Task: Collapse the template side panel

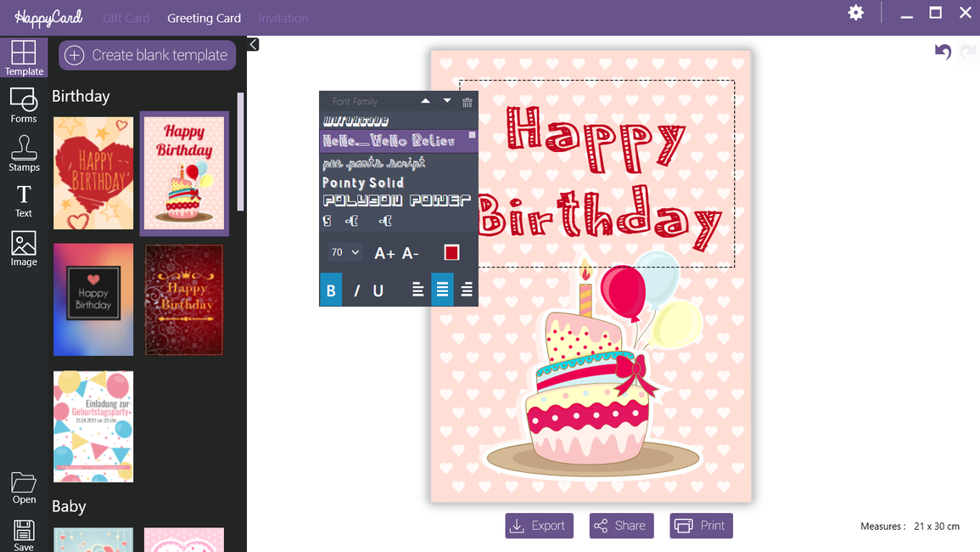Action: coord(253,44)
